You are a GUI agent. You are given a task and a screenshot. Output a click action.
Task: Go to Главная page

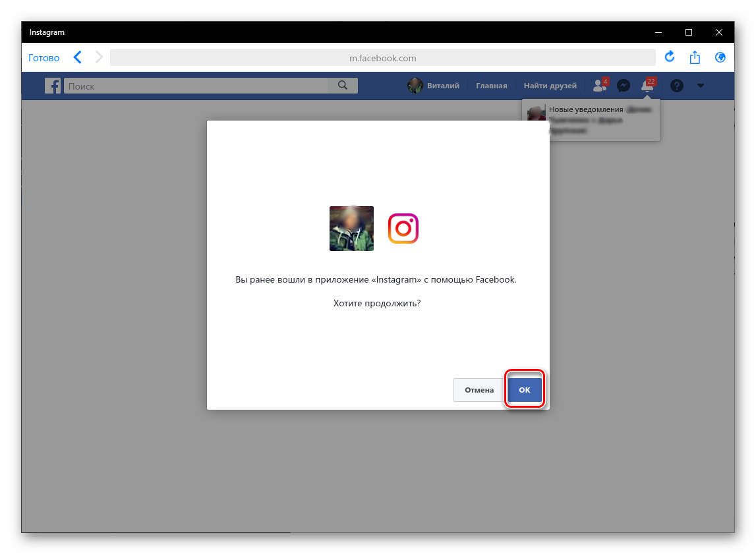click(x=491, y=86)
